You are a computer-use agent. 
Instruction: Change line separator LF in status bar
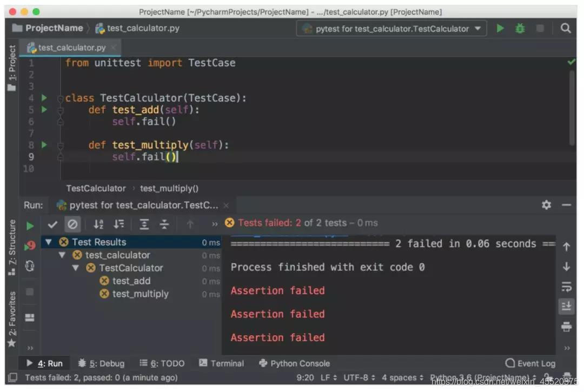[x=329, y=377]
